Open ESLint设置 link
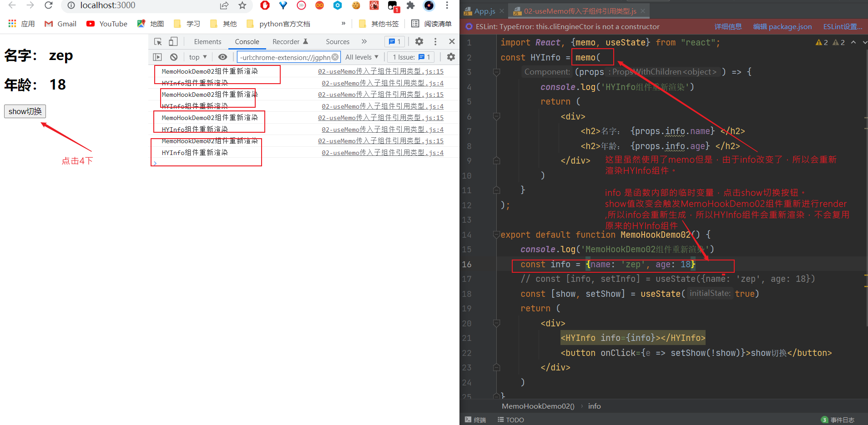This screenshot has width=868, height=425. pos(843,27)
